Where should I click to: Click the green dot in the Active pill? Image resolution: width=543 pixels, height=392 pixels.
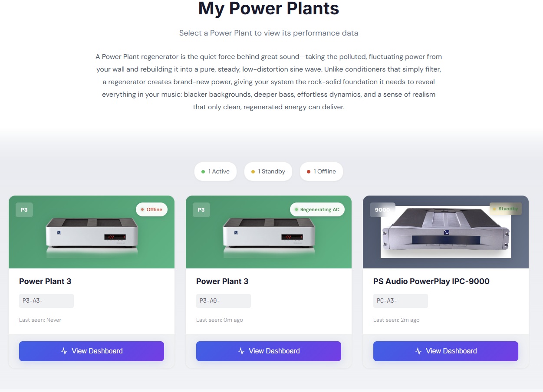203,172
